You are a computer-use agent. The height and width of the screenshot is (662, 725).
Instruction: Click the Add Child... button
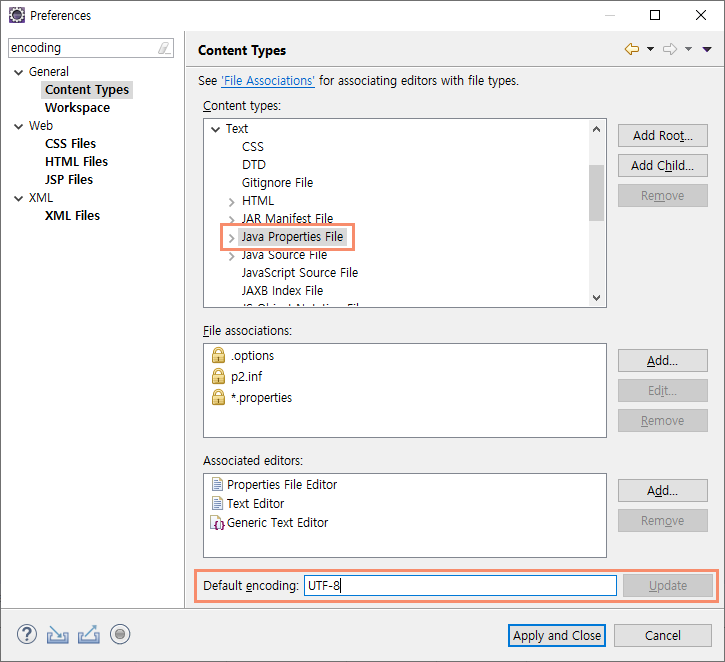point(663,166)
